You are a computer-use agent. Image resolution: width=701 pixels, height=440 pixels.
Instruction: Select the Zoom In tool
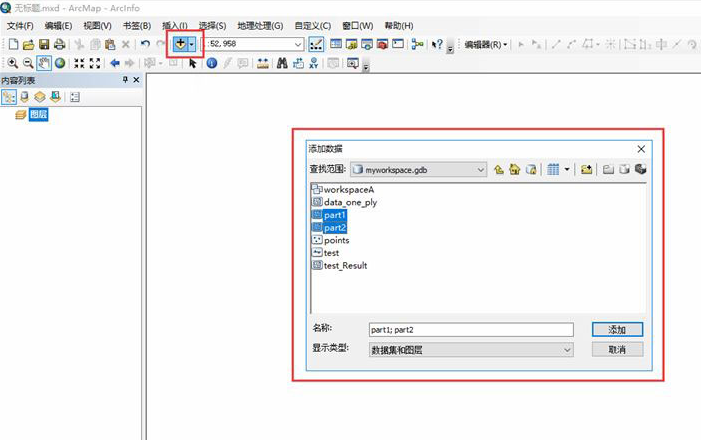pos(13,63)
